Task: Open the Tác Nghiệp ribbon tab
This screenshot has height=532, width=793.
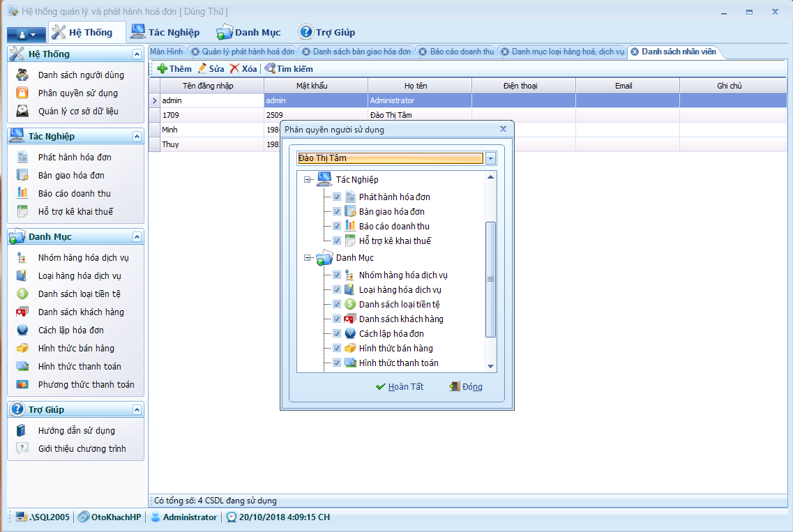Action: (165, 32)
